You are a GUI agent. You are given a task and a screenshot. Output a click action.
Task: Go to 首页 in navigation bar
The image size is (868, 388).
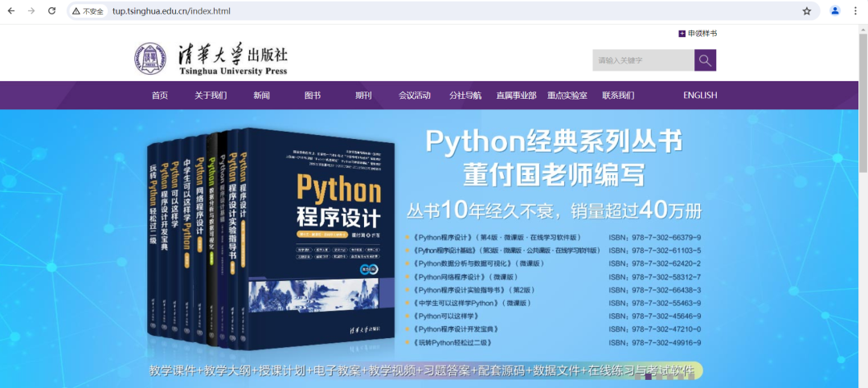(159, 96)
